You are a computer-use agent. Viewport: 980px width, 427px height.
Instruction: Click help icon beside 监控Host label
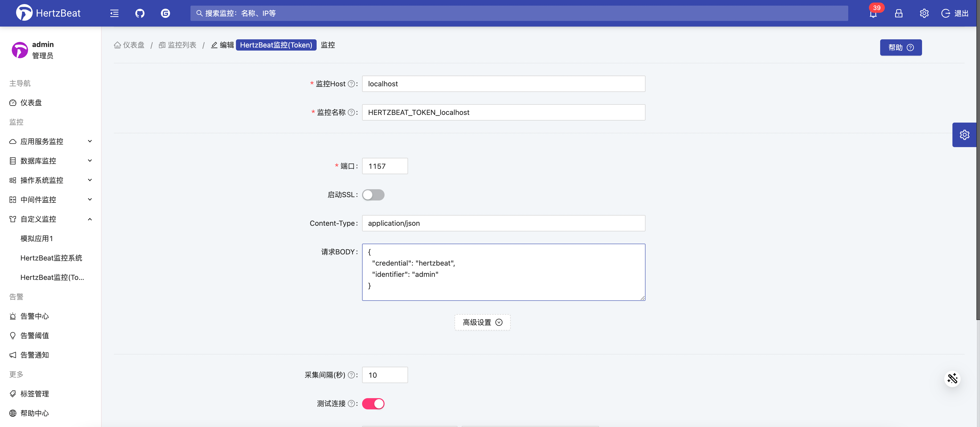click(351, 84)
